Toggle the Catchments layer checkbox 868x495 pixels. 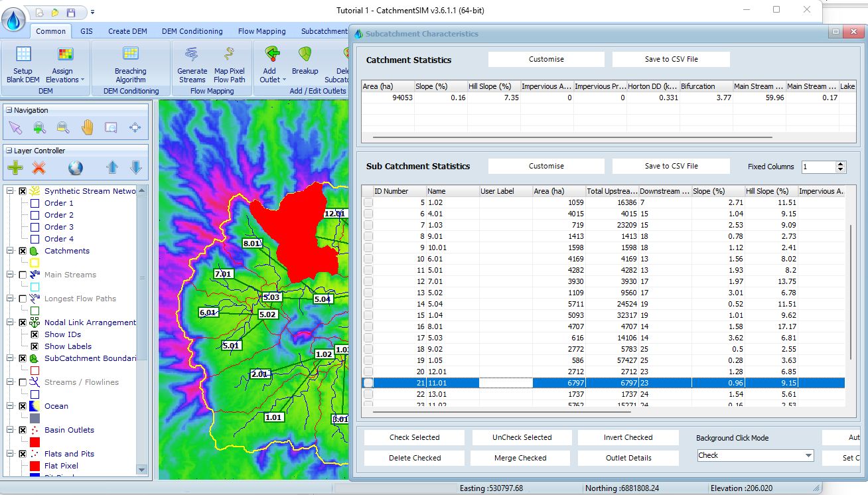pos(23,251)
